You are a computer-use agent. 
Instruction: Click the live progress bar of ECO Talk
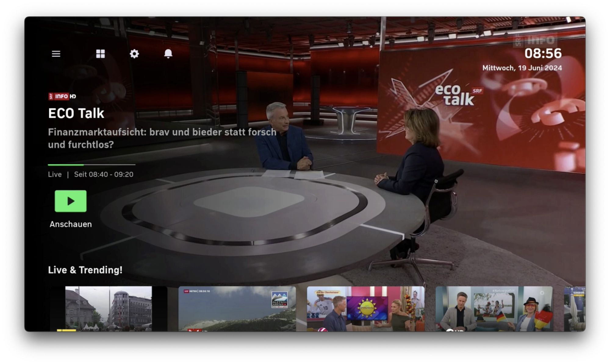coord(91,165)
